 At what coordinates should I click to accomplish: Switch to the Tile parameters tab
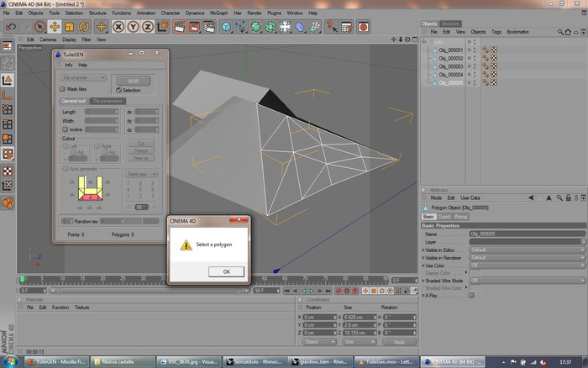(x=108, y=101)
